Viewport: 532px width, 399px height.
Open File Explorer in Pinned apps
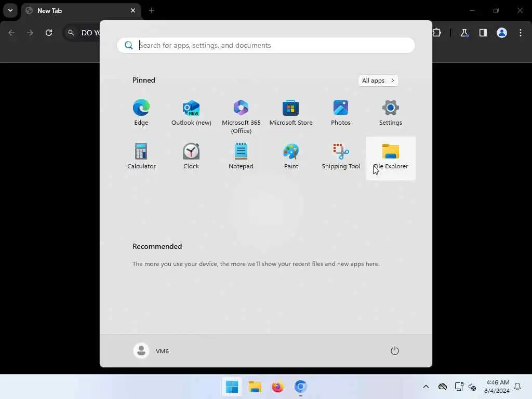391,158
